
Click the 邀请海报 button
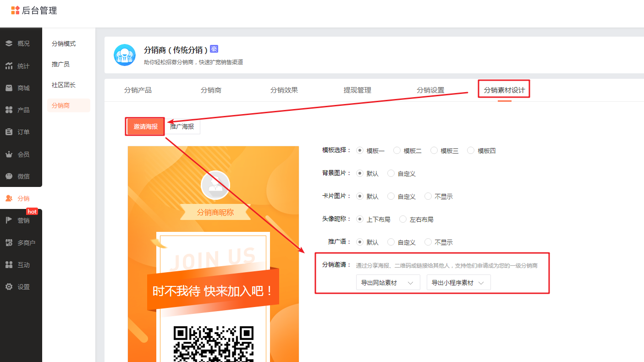click(x=145, y=126)
